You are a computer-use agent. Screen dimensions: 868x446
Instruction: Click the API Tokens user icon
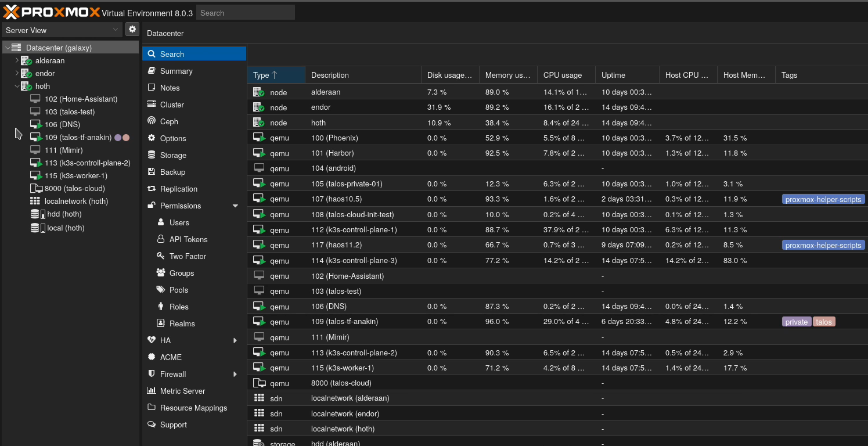coord(161,239)
